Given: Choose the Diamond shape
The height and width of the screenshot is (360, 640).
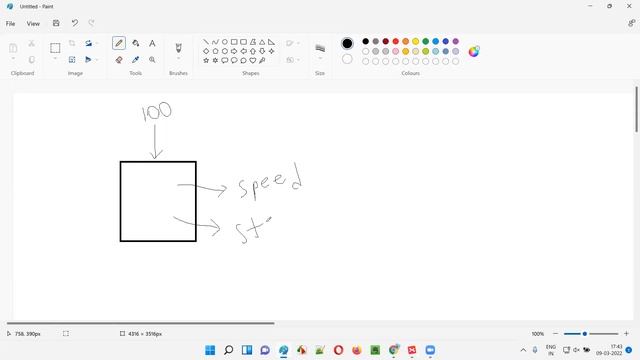Looking at the screenshot, I should pos(206,51).
